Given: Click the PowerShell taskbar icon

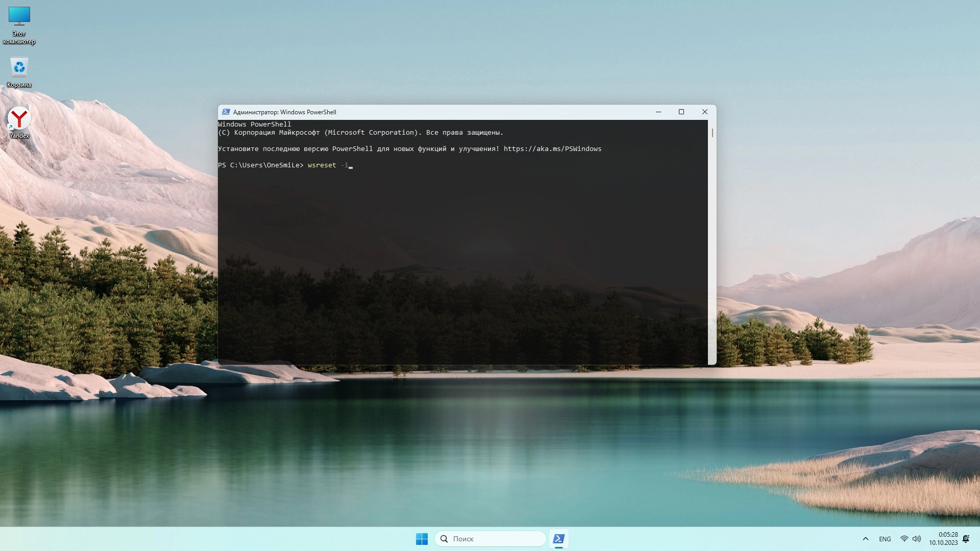Looking at the screenshot, I should (x=559, y=539).
